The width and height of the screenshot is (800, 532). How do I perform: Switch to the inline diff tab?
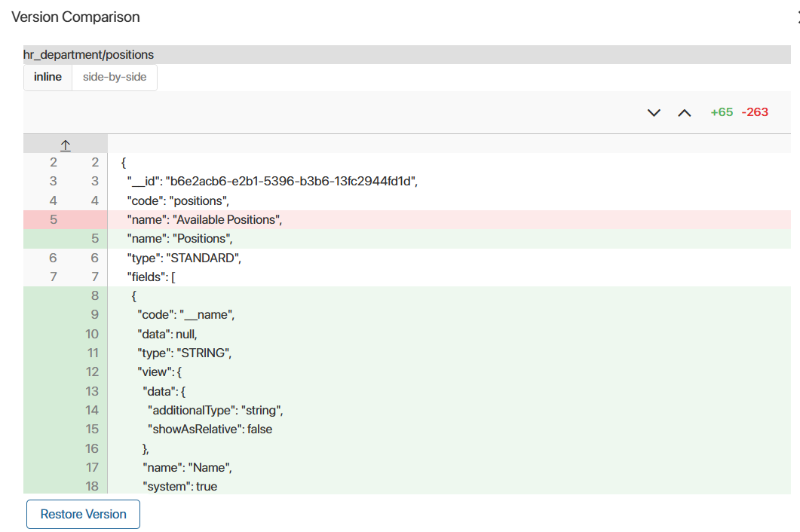48,77
